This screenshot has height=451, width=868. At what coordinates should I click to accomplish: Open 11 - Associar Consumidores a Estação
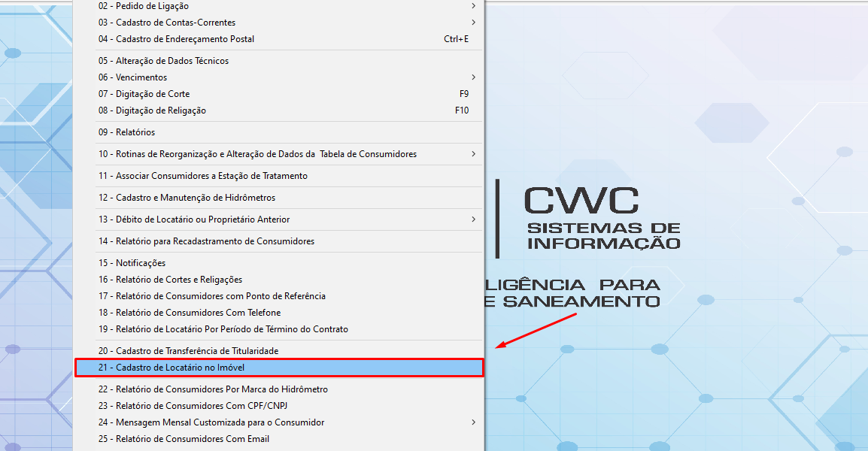202,176
